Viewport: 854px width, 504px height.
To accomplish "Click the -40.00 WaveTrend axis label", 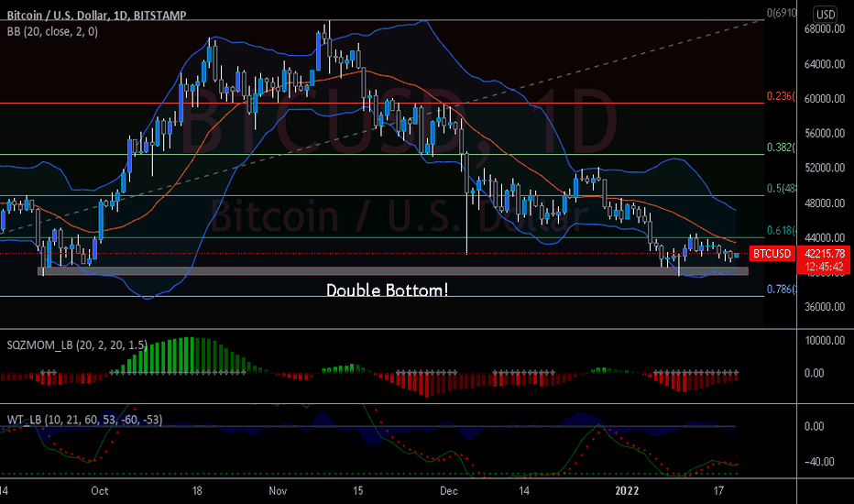I will point(819,462).
